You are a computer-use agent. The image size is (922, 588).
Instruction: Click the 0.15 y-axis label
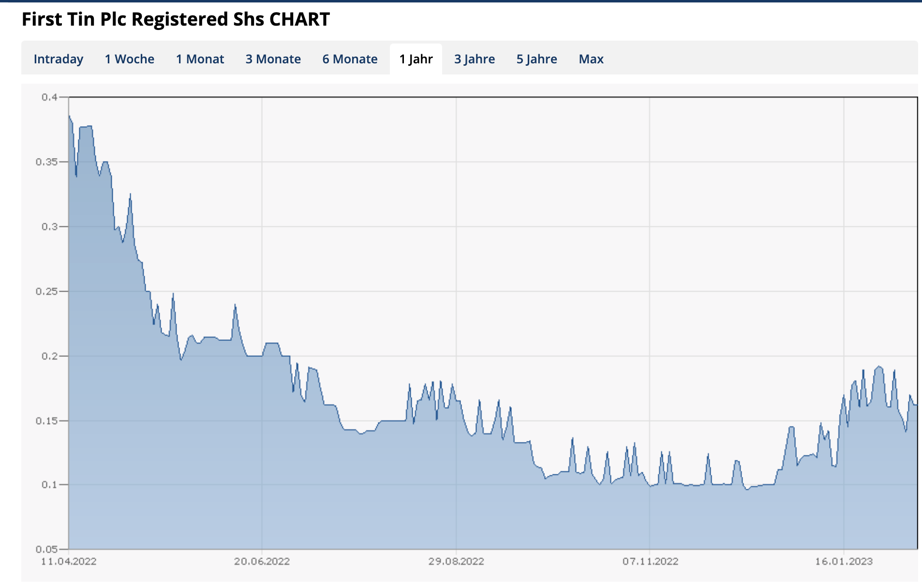(47, 421)
